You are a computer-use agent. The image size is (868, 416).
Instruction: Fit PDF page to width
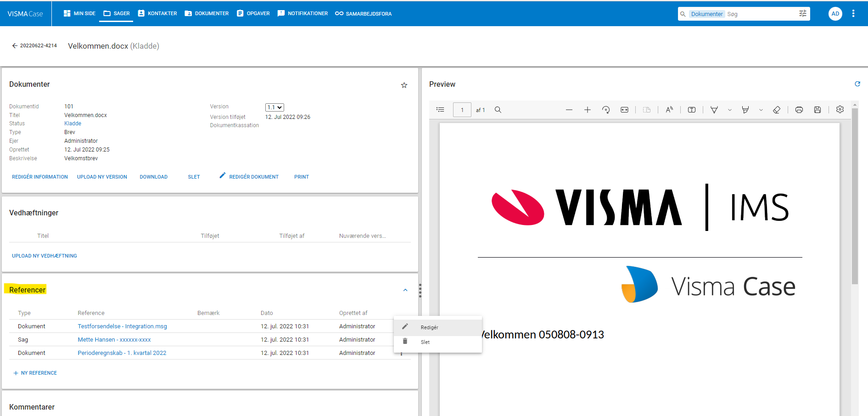tap(625, 110)
